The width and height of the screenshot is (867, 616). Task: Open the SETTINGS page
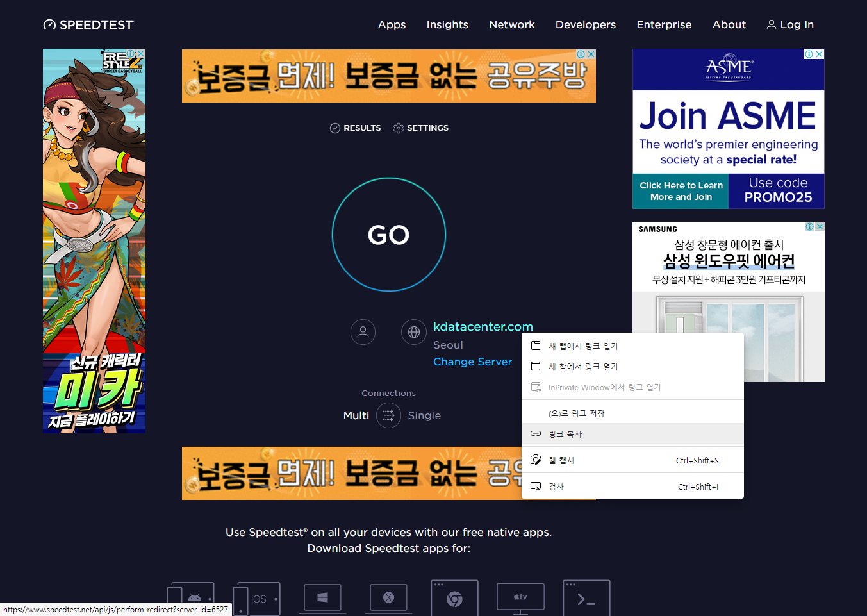coord(420,128)
